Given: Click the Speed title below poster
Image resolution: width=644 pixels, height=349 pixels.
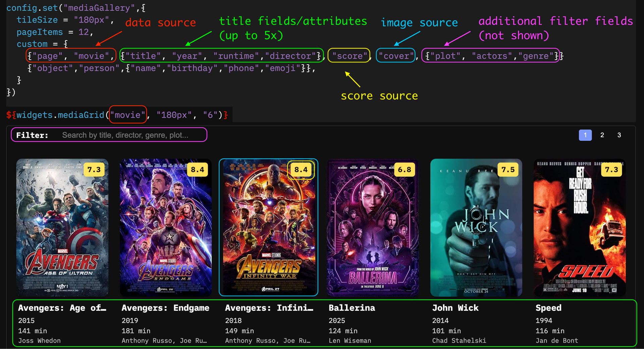Looking at the screenshot, I should click(x=548, y=308).
